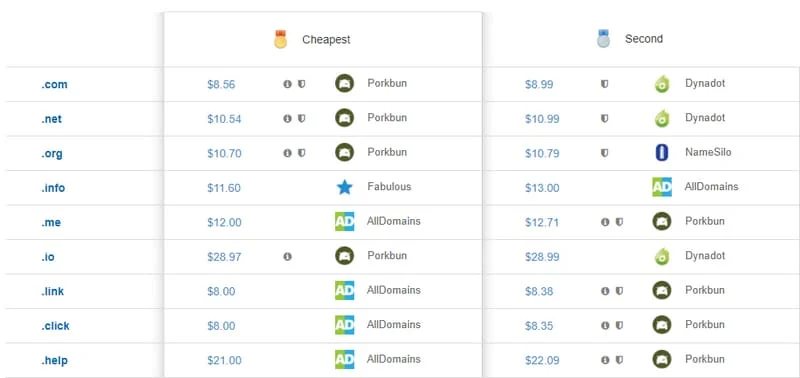Click the Porkbun logo in .net row

(344, 118)
